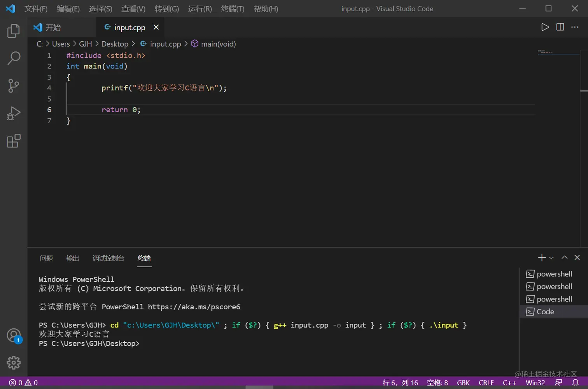Click the Win32 configuration status item
This screenshot has height=389, width=588.
point(535,383)
